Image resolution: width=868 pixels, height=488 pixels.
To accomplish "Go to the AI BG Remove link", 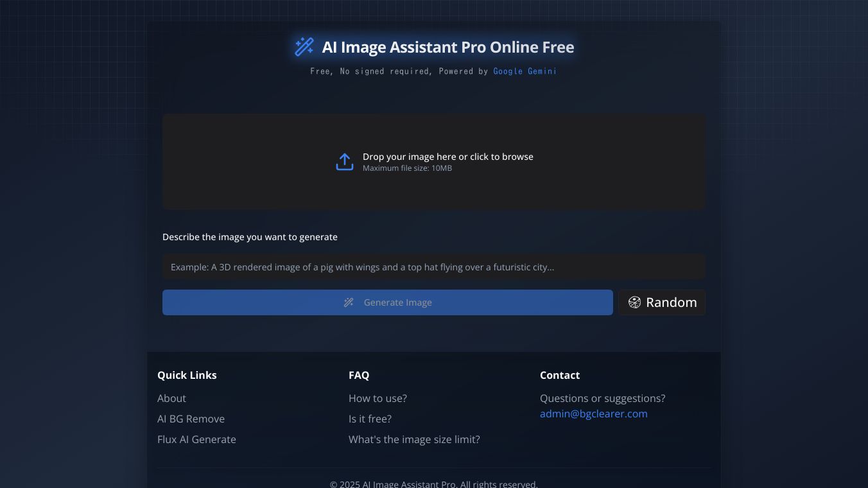I will [x=191, y=419].
